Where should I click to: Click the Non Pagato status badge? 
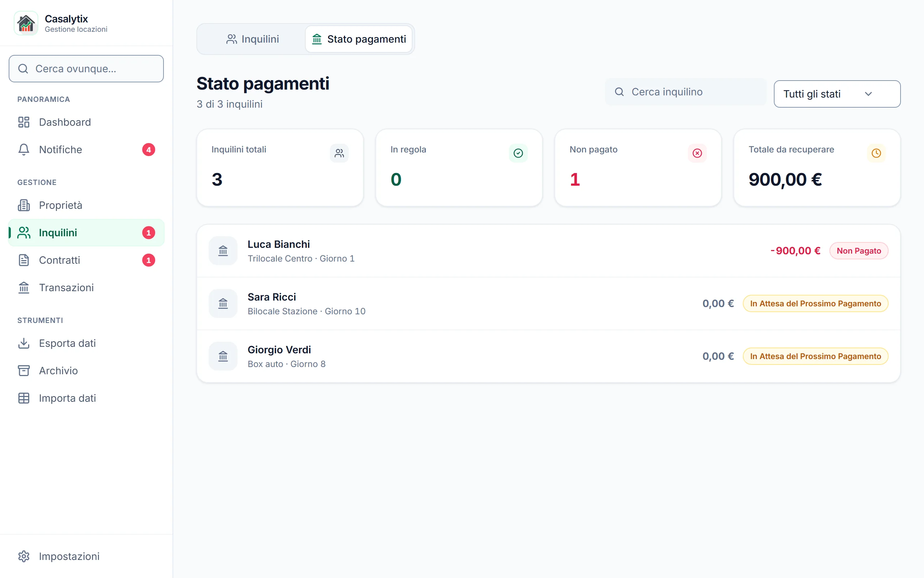pos(859,251)
